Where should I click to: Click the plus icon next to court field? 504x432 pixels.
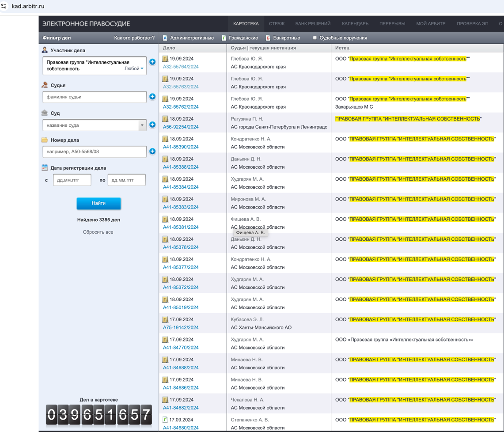(x=152, y=125)
